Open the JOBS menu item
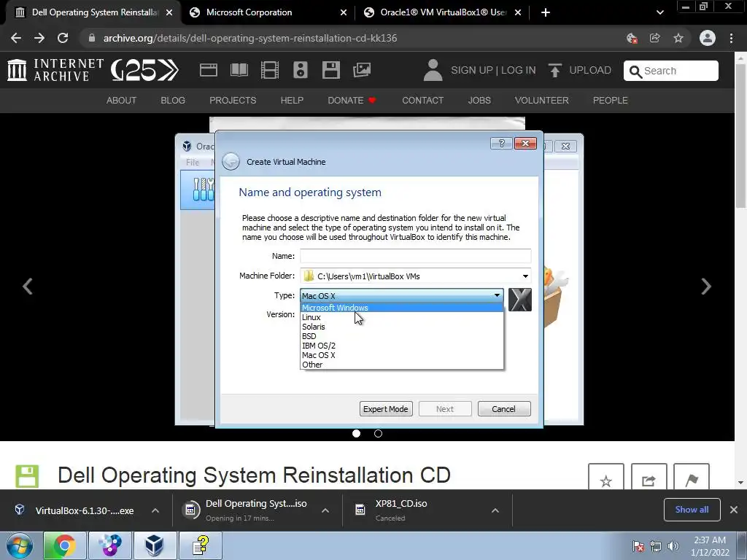 click(479, 101)
